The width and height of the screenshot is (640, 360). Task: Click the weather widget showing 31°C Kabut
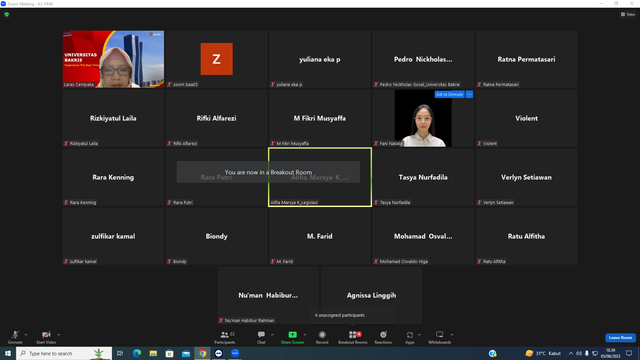[543, 353]
